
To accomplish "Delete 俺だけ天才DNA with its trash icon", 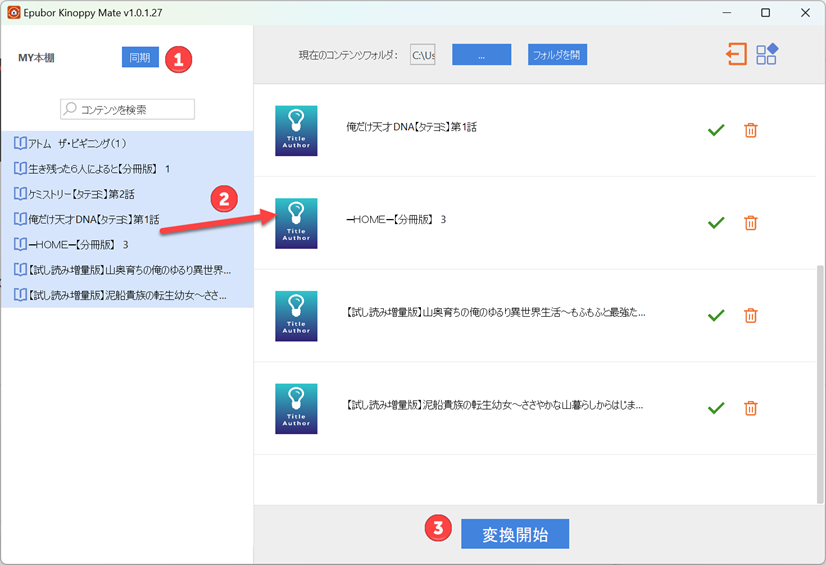I will [751, 130].
